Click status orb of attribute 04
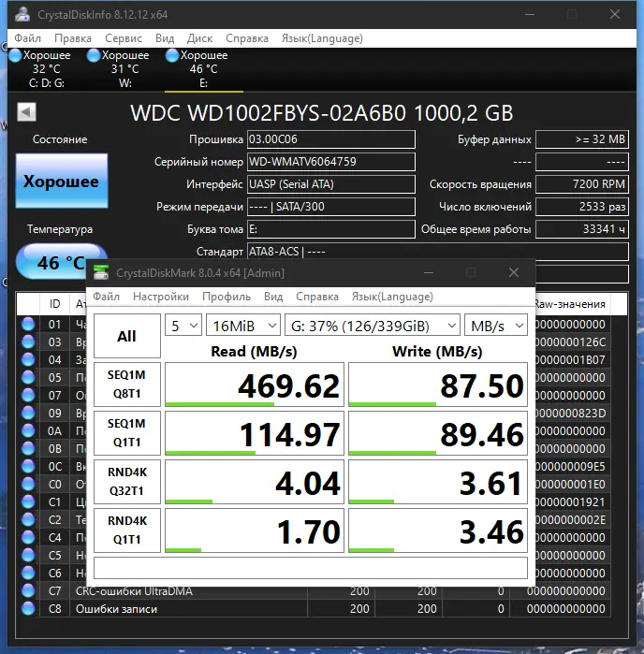 point(28,359)
